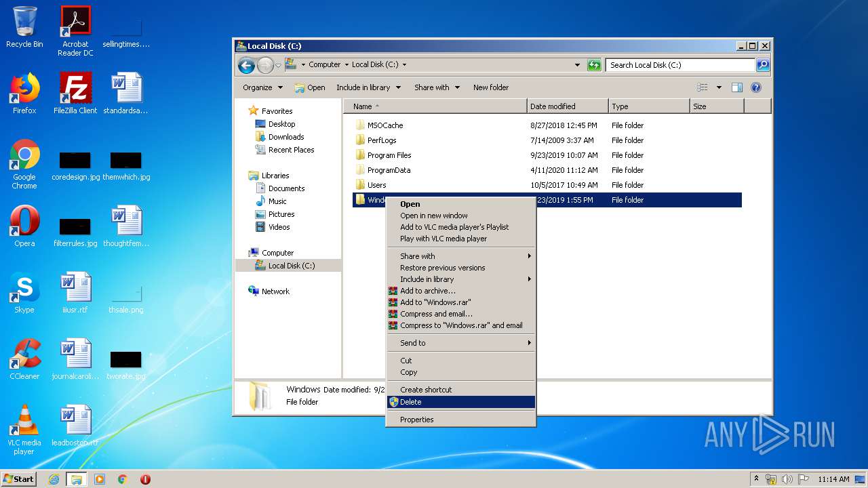Image resolution: width=868 pixels, height=488 pixels.
Task: Click the taskbar clock showing 11:14 AM
Action: [x=833, y=479]
